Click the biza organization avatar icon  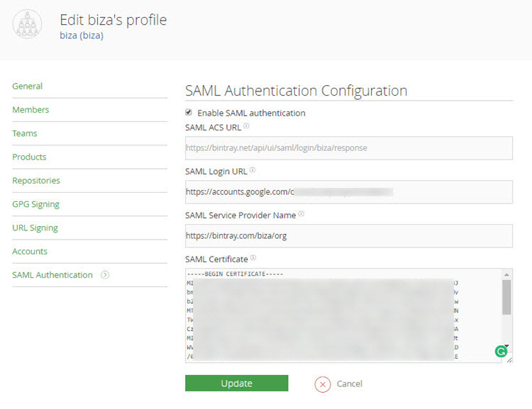click(27, 24)
